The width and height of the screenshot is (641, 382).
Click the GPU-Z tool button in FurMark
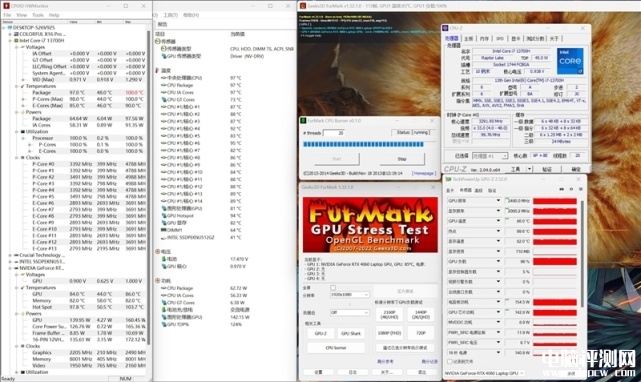coord(320,333)
